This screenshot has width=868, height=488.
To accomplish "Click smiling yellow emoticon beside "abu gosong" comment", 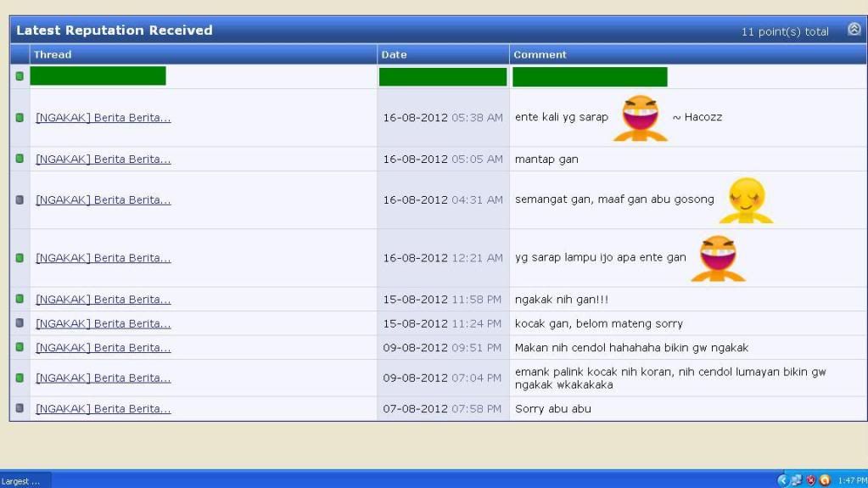I will (x=746, y=200).
